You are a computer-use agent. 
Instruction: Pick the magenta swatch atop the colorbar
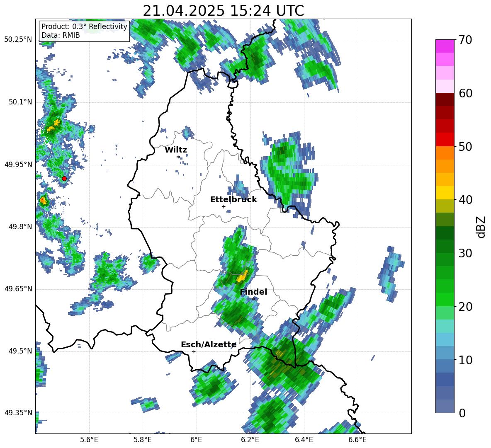pos(445,46)
